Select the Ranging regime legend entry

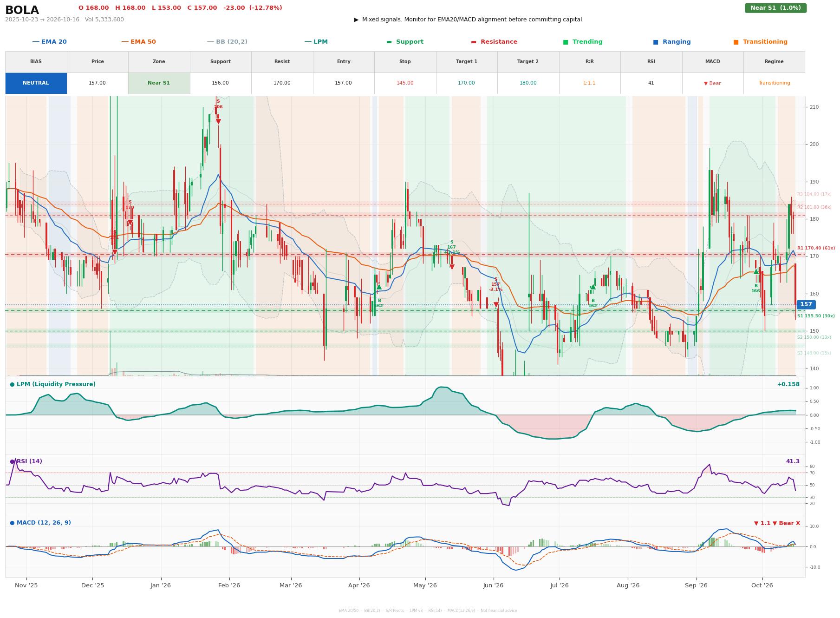point(672,42)
